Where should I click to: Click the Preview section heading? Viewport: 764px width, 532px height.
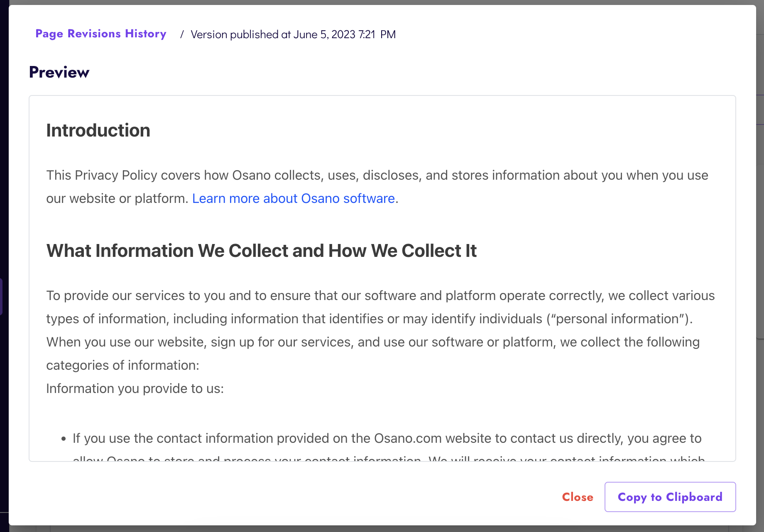[59, 72]
